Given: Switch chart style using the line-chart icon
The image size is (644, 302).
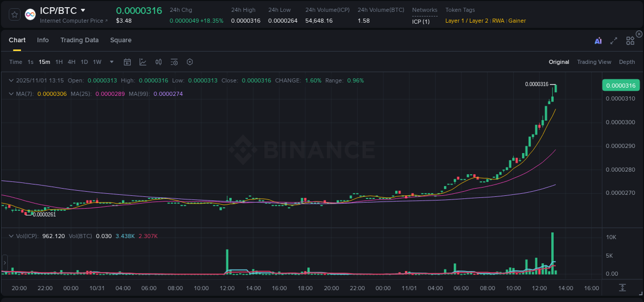Looking at the screenshot, I should point(143,62).
